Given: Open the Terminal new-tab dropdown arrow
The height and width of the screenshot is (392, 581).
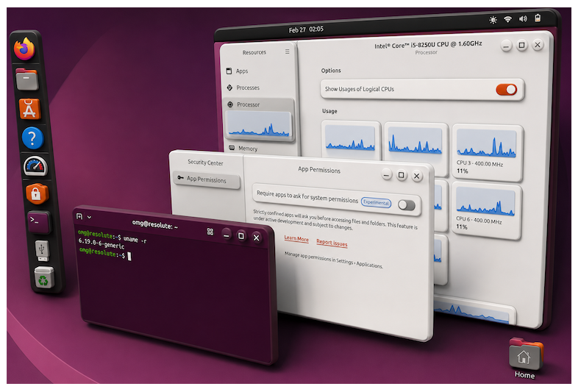Looking at the screenshot, I should [89, 218].
